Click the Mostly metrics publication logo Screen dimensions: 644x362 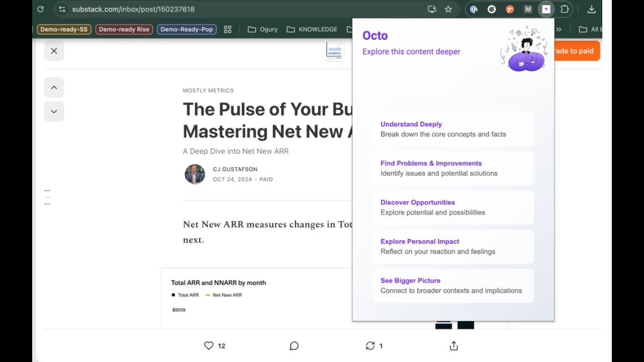click(x=334, y=50)
